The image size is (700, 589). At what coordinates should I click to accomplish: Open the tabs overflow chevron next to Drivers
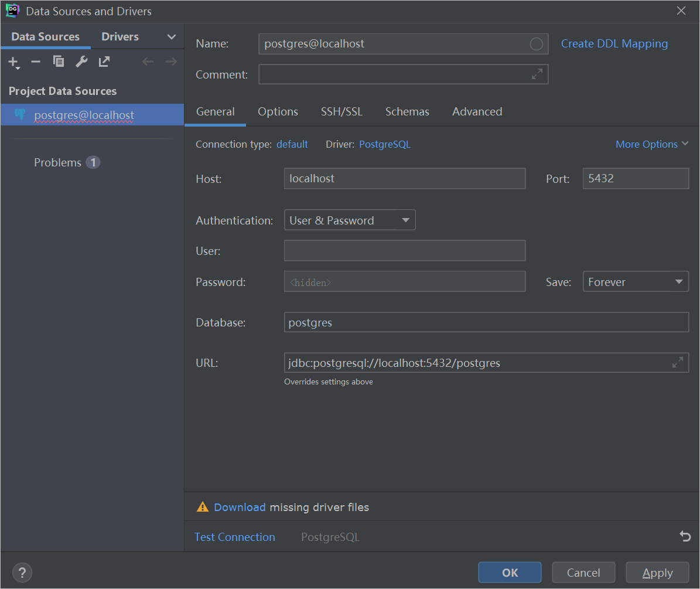[x=171, y=37]
